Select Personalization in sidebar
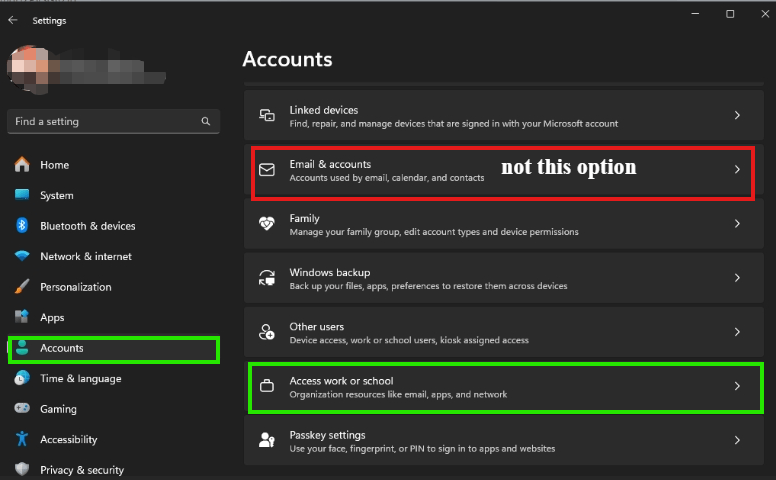This screenshot has height=480, width=776. pos(113,287)
